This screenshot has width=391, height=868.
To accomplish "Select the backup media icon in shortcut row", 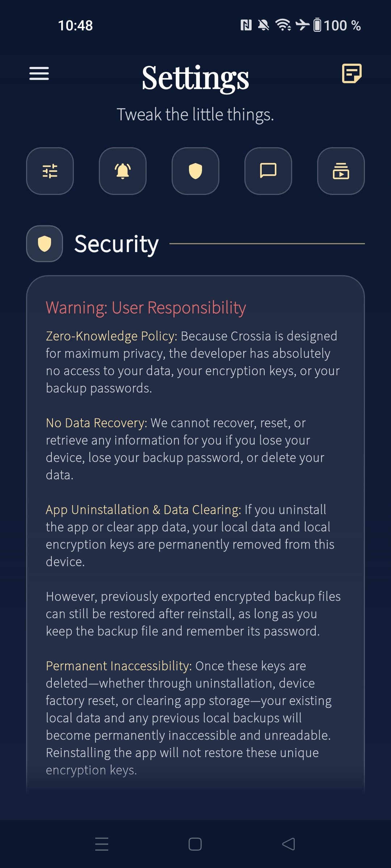I will (341, 171).
